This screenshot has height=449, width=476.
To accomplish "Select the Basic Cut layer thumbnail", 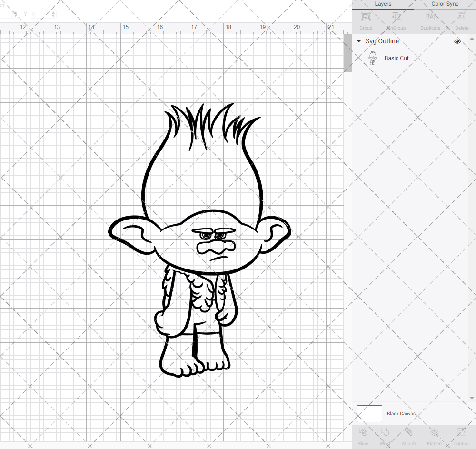I will coord(373,58).
